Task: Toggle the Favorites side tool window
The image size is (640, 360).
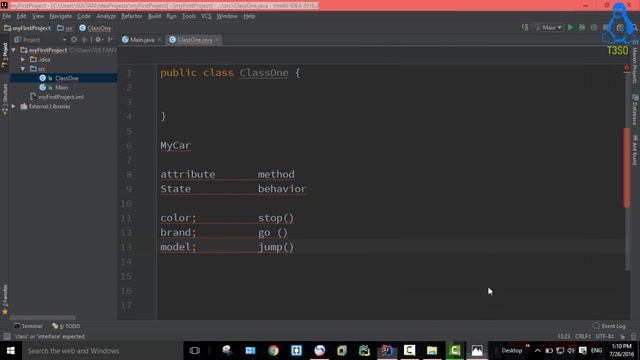Action: pyautogui.click(x=4, y=300)
